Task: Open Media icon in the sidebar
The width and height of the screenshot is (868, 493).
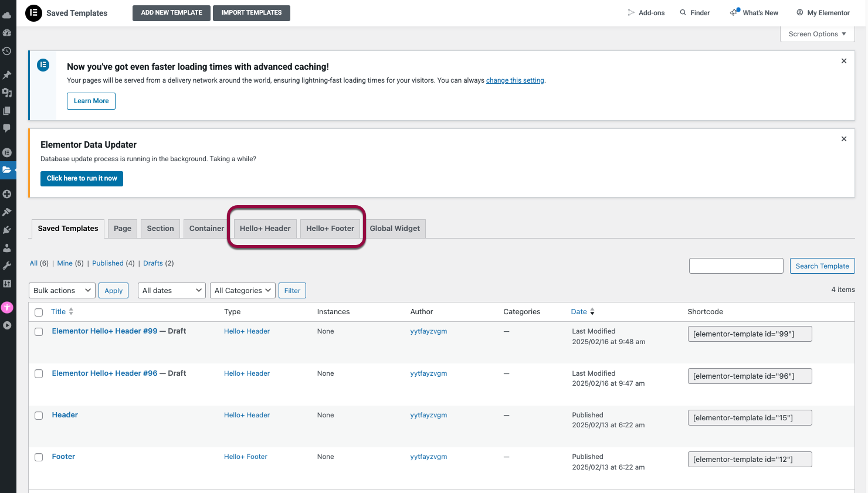Action: (7, 93)
